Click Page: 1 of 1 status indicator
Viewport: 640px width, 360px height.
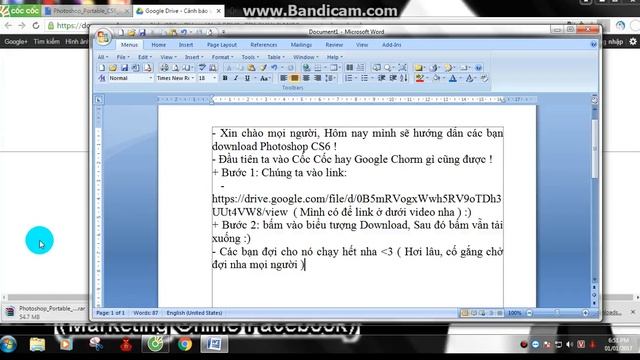pyautogui.click(x=111, y=313)
